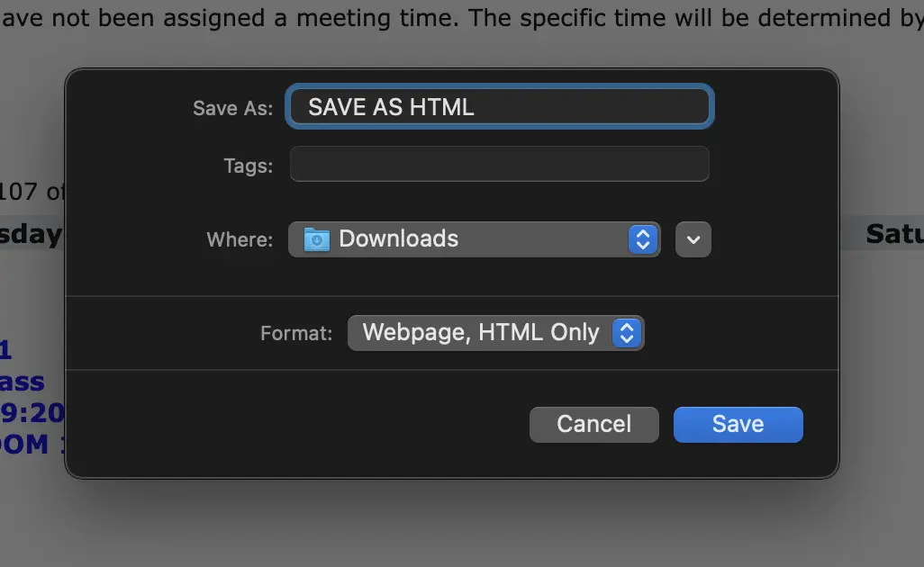The width and height of the screenshot is (924, 567).
Task: Click the 'Save As:' label
Action: (x=232, y=108)
